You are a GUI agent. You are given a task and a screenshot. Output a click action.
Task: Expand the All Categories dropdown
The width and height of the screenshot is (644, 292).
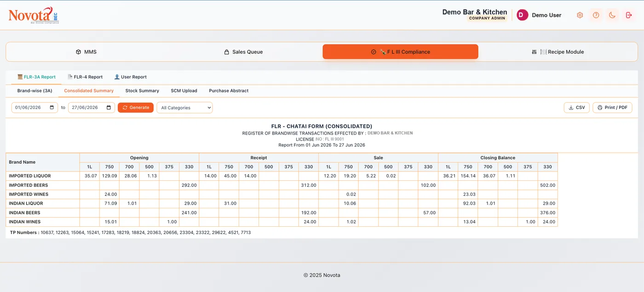point(184,108)
